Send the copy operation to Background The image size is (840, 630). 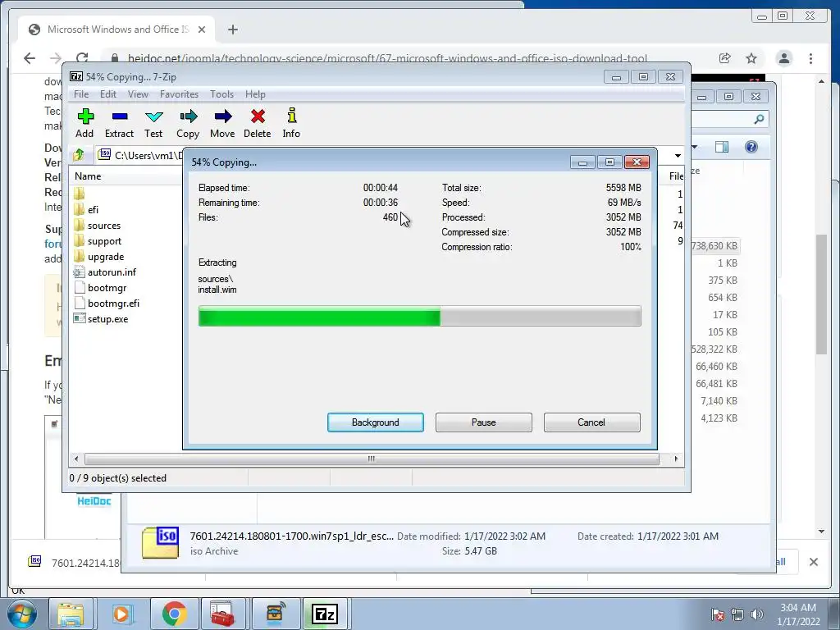(376, 422)
